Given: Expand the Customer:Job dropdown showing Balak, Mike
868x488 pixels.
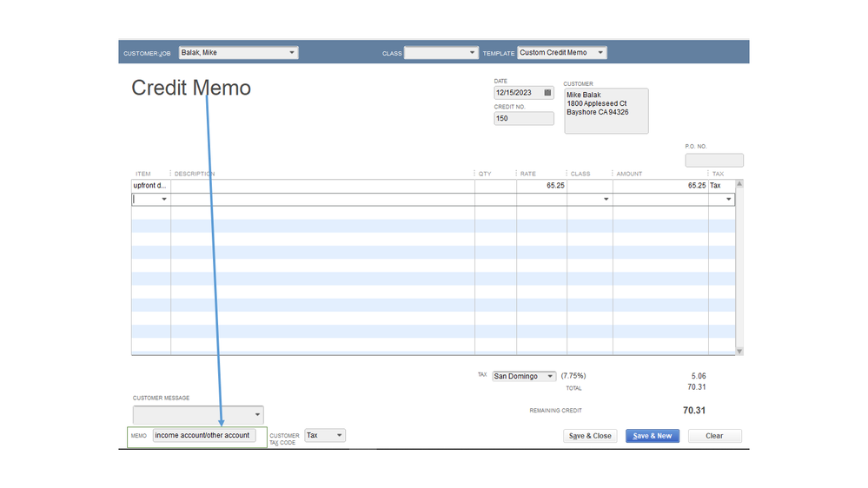Looking at the screenshot, I should (292, 53).
